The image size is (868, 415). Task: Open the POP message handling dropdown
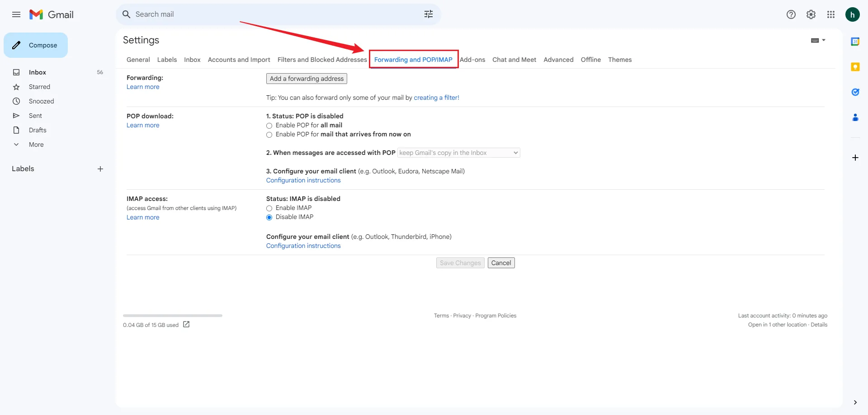pyautogui.click(x=458, y=153)
